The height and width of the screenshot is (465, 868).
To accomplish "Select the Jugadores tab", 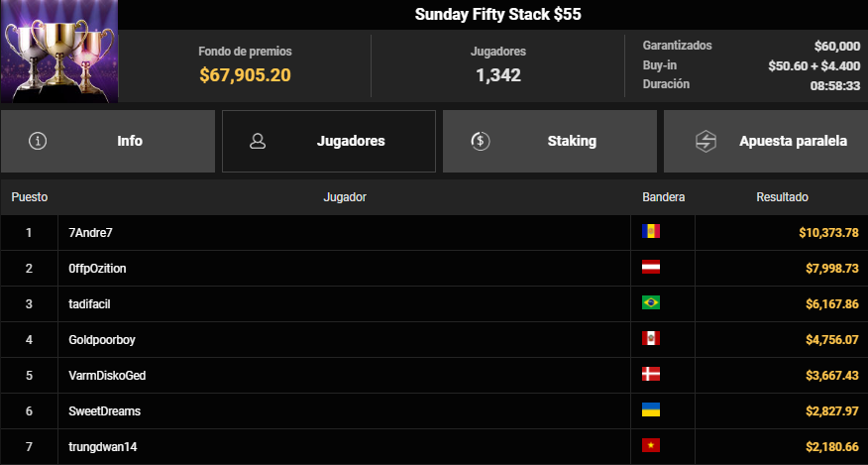I will coord(329,142).
